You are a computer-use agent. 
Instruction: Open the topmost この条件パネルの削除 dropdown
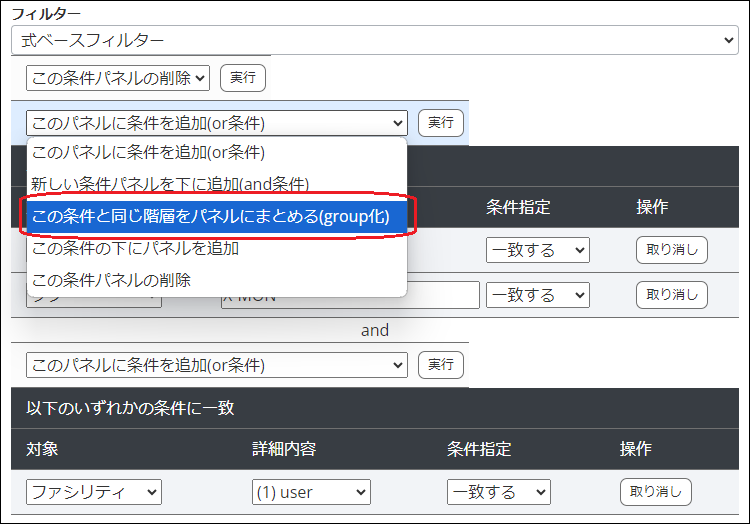[118, 77]
